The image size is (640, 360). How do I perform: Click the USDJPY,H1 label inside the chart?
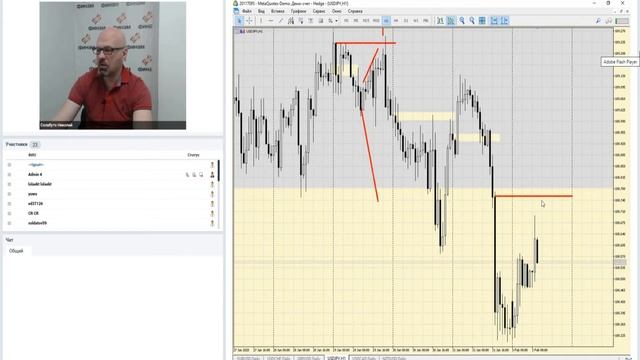click(x=253, y=31)
